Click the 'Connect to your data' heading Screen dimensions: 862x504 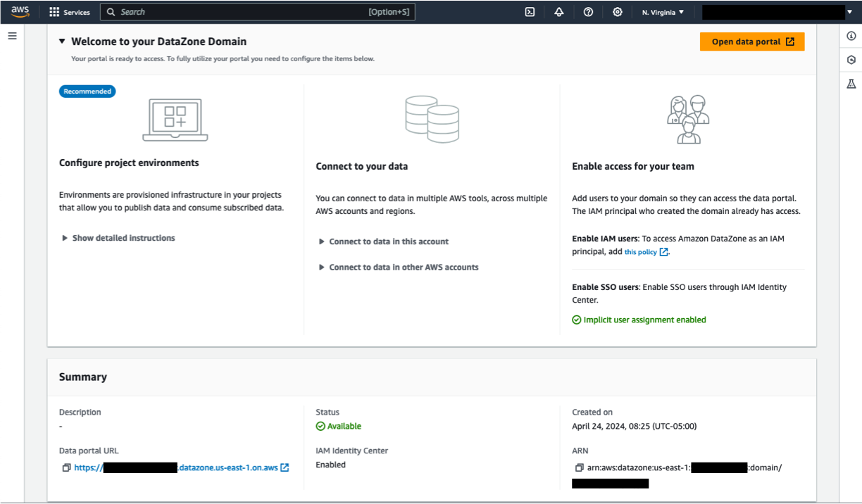pyautogui.click(x=362, y=166)
